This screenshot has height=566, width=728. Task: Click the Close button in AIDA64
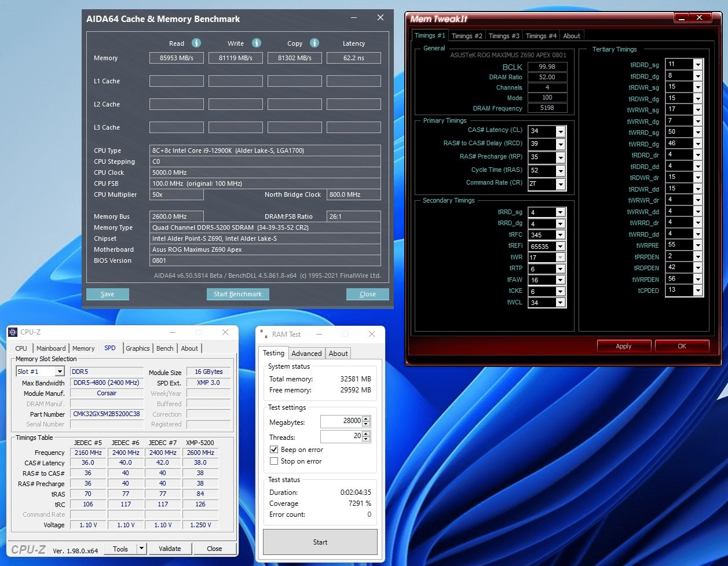tap(368, 294)
